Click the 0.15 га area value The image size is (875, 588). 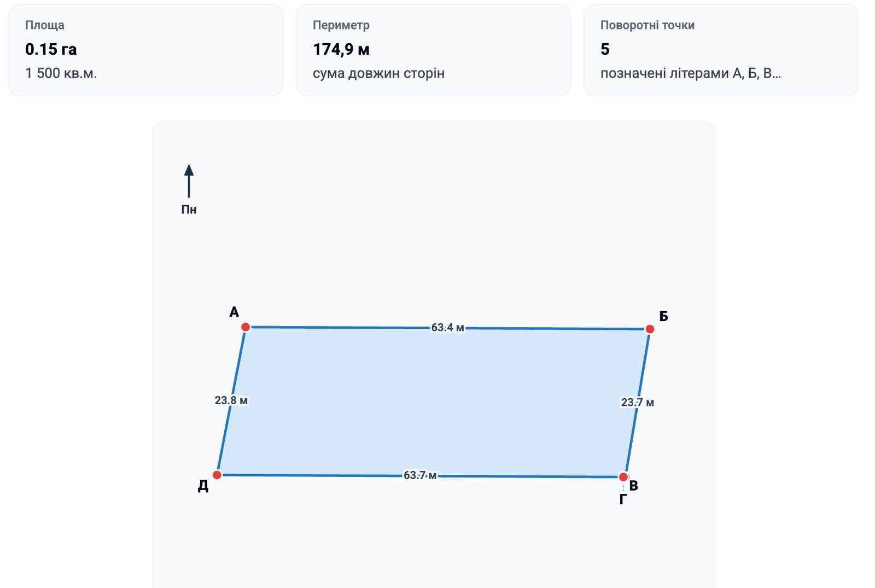click(x=51, y=49)
